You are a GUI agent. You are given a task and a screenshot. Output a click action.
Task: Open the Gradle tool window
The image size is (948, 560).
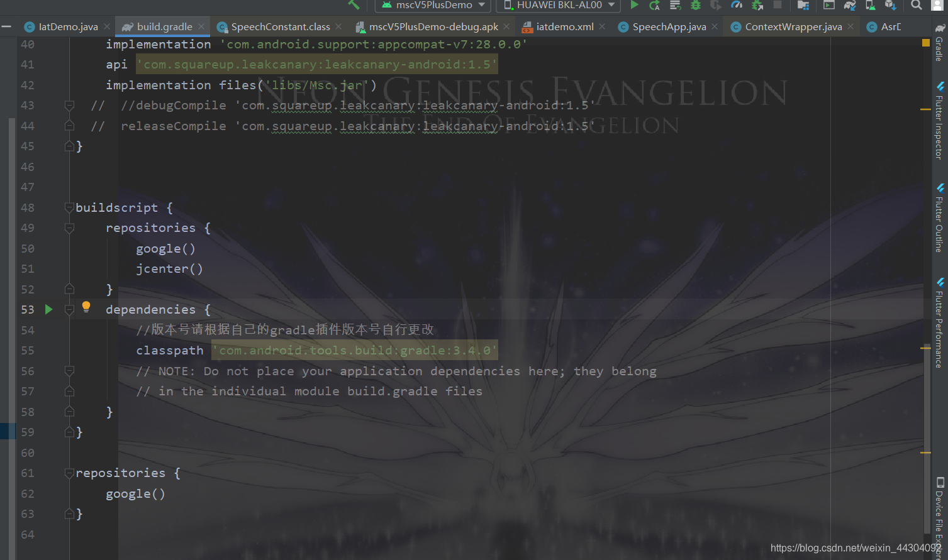click(x=939, y=43)
